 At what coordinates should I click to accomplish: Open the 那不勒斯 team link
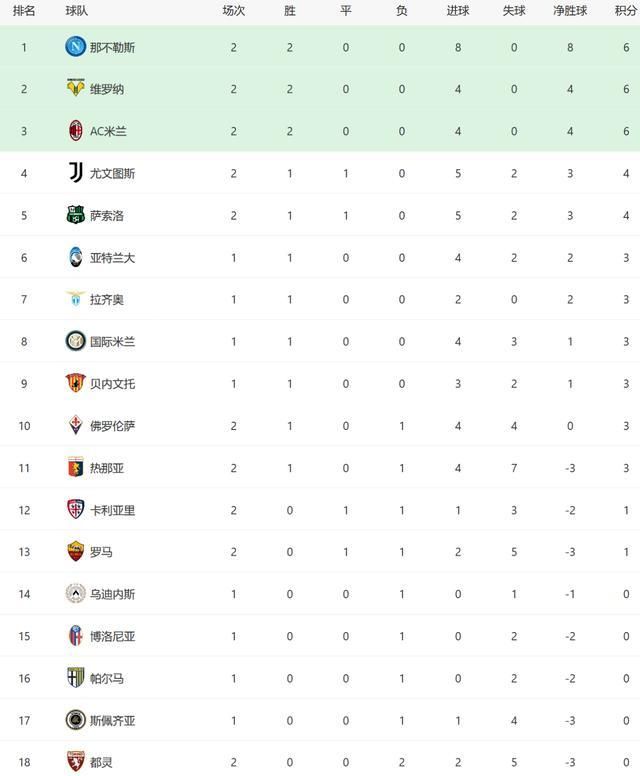(x=112, y=48)
